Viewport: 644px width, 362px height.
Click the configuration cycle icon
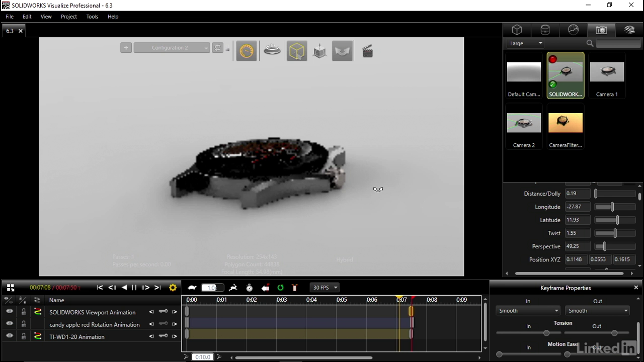click(217, 48)
